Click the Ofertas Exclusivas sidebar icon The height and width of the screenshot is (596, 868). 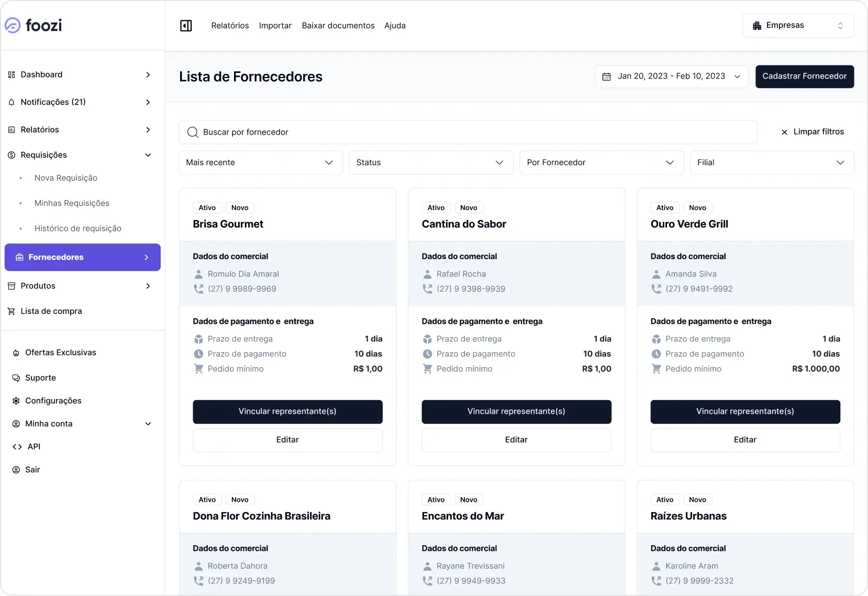(x=16, y=353)
